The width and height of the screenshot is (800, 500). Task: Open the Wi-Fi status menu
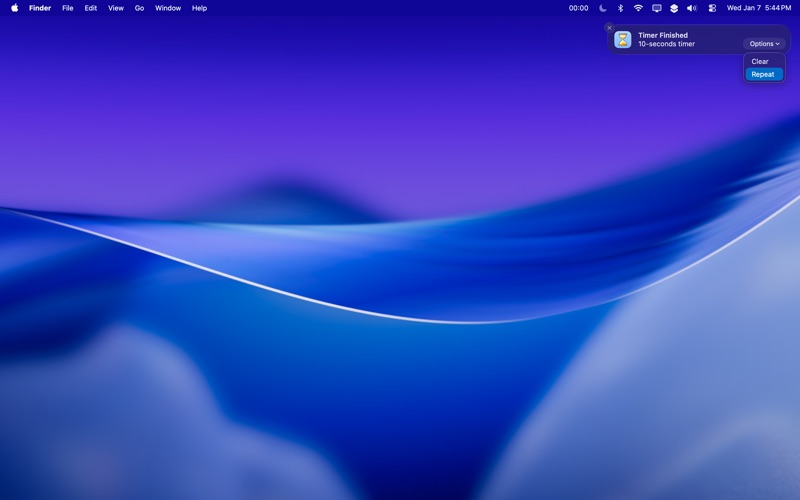638,8
